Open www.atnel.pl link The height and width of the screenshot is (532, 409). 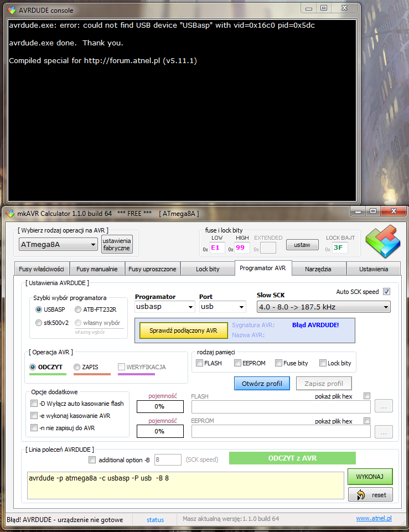coord(374,518)
